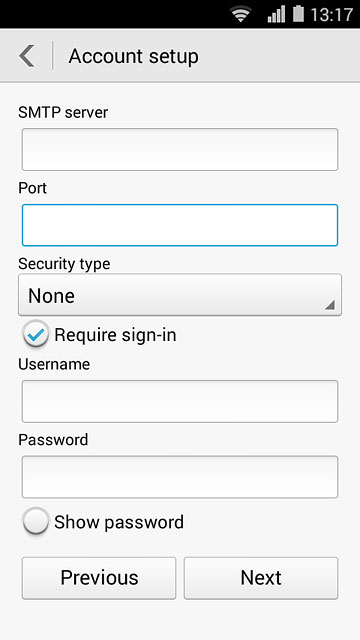Select the Port input field
Viewport: 360px width, 640px height.
pos(180,225)
